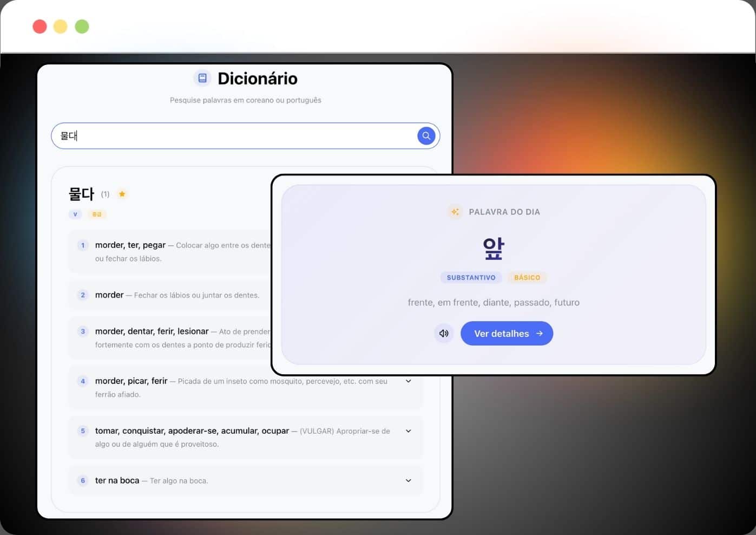Click the book icon beside Dicionário

pos(202,79)
